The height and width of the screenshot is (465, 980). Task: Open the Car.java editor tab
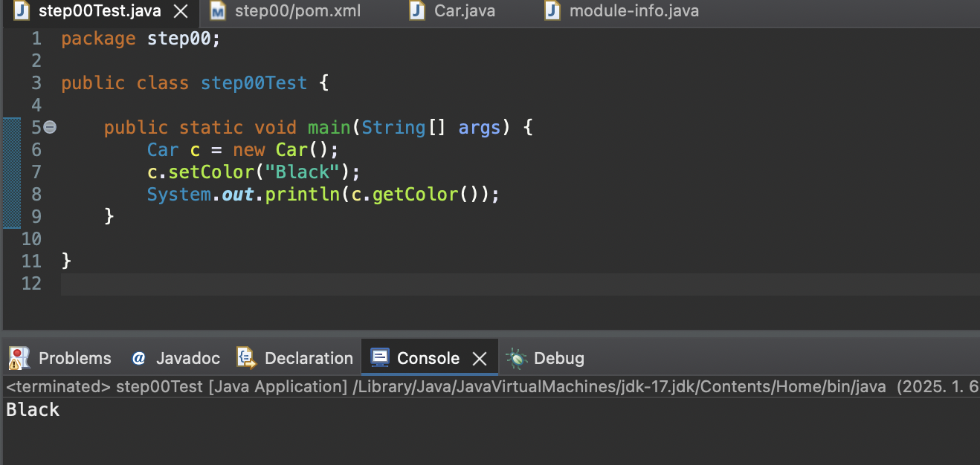point(465,11)
